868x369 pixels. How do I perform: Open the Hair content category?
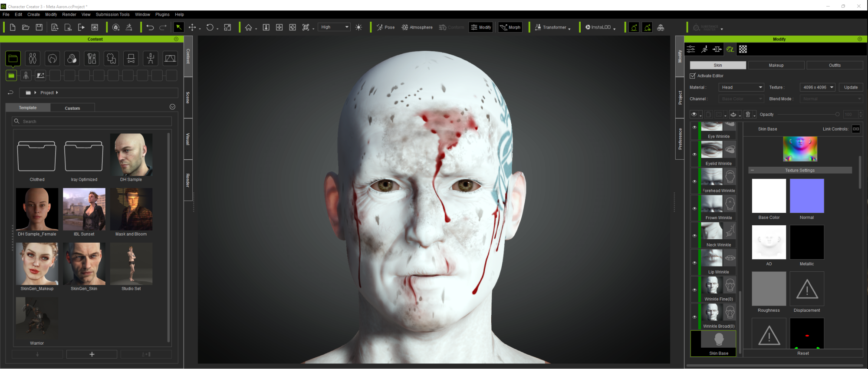pos(53,58)
